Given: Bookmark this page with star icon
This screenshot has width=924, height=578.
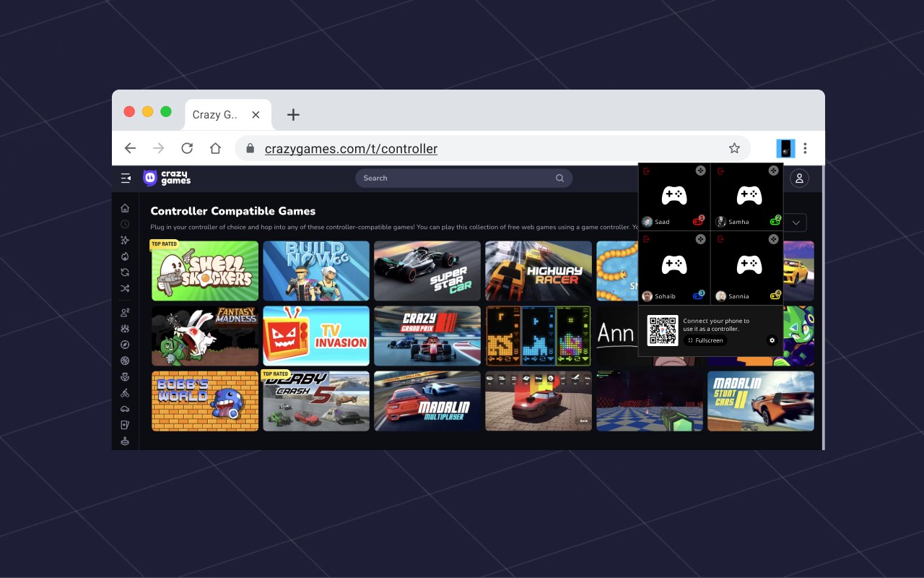Looking at the screenshot, I should [x=734, y=148].
